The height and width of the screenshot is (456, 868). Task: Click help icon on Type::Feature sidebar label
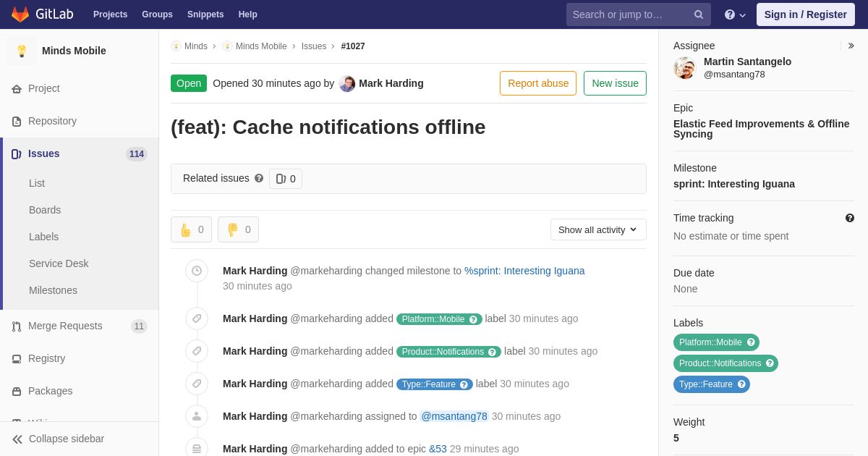(x=741, y=384)
